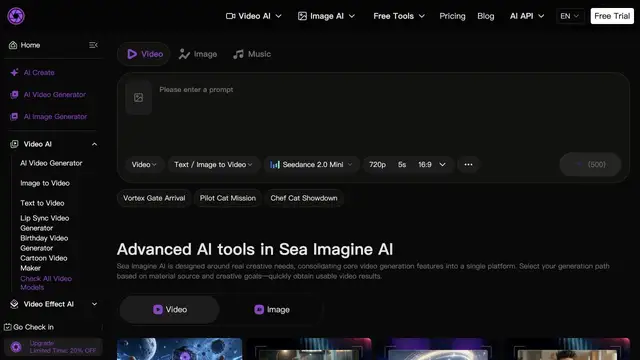Open the AI API menu
This screenshot has height=360, width=640.
click(527, 16)
